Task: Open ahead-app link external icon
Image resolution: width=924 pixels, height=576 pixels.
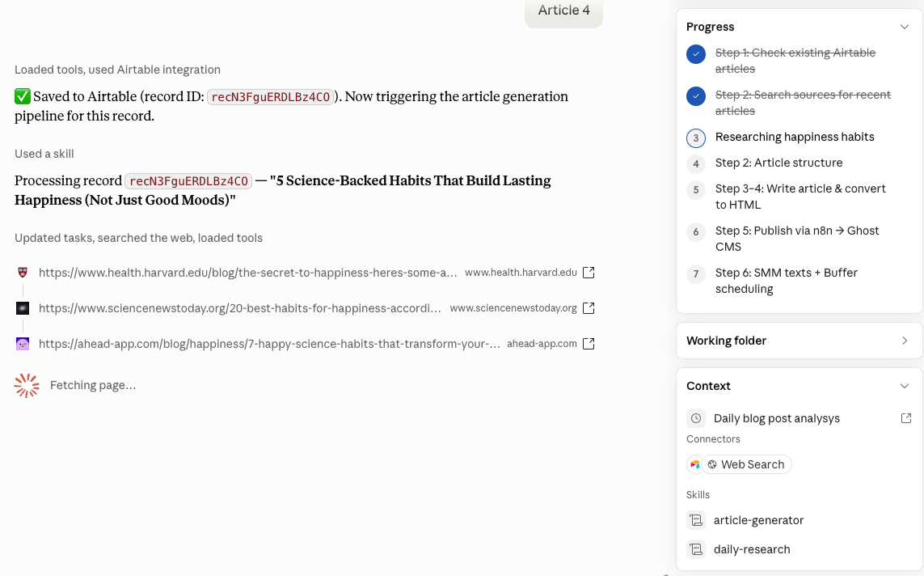Action: click(588, 344)
